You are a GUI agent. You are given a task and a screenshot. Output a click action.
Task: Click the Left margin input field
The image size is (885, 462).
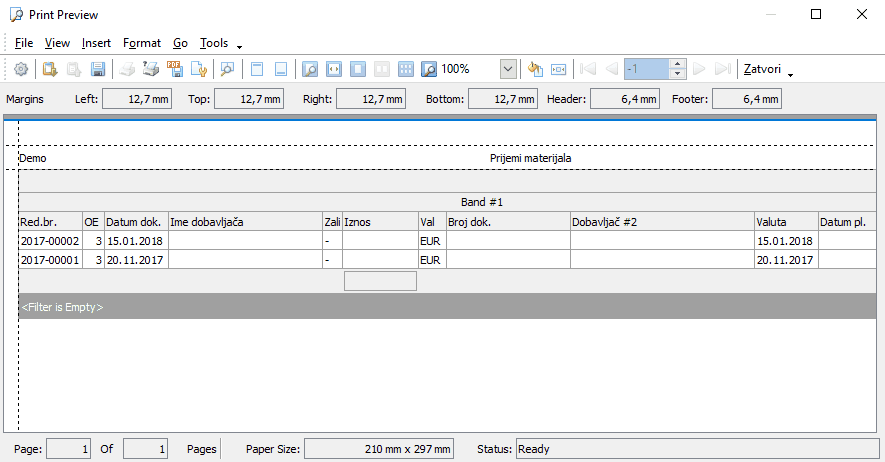click(x=136, y=99)
